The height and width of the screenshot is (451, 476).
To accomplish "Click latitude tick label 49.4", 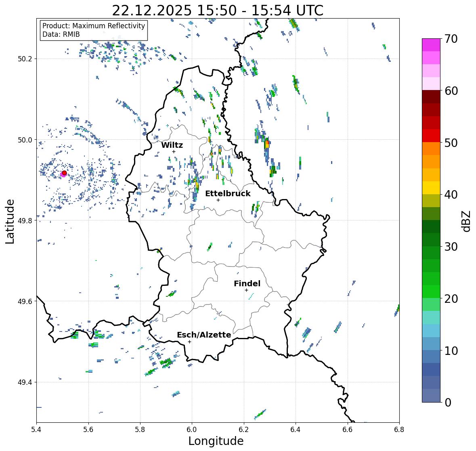I will (x=25, y=382).
